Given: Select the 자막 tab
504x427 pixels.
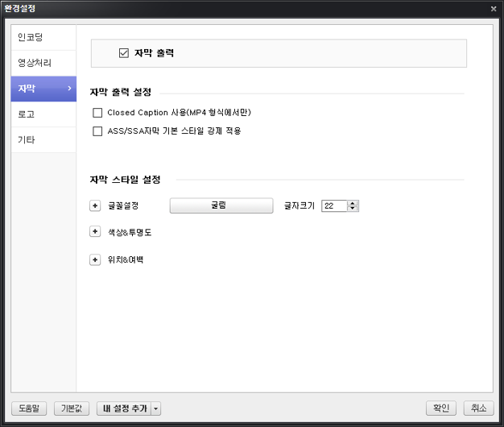Looking at the screenshot, I should pos(43,89).
